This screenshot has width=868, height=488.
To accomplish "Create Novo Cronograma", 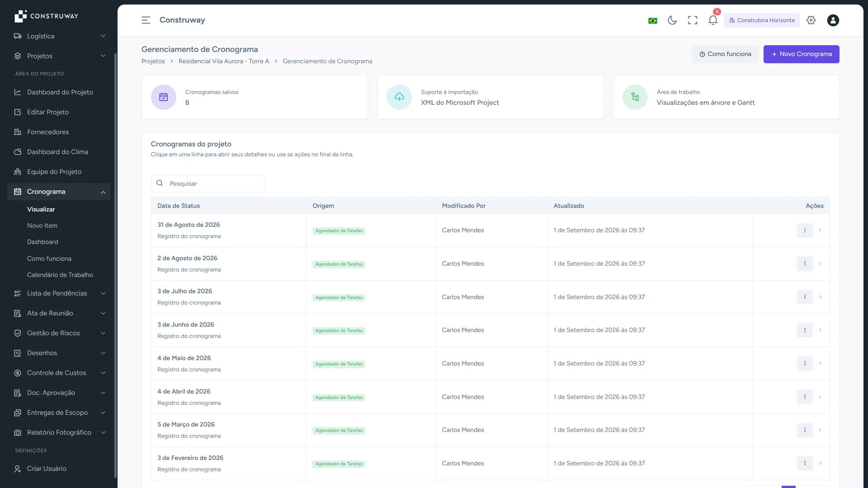I will pyautogui.click(x=801, y=54).
